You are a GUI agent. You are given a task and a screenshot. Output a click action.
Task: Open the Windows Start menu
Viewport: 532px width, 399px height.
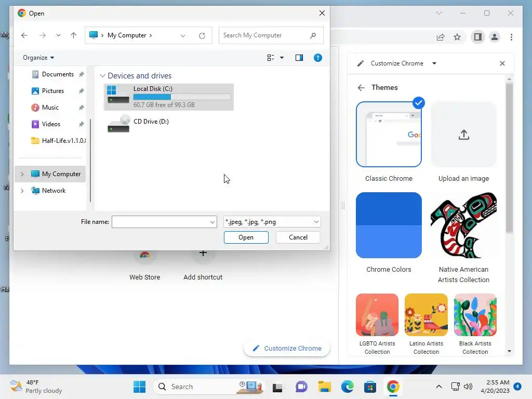coord(139,387)
